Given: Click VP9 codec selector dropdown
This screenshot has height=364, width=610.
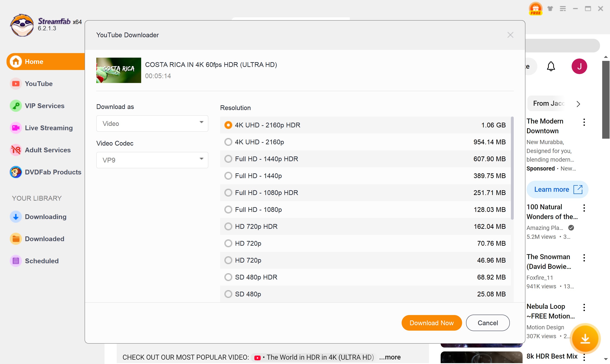Looking at the screenshot, I should click(x=152, y=160).
